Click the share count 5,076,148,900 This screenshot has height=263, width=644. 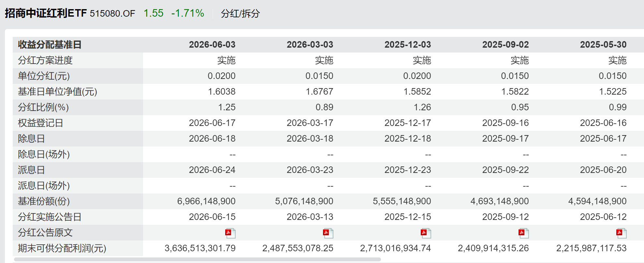(304, 201)
